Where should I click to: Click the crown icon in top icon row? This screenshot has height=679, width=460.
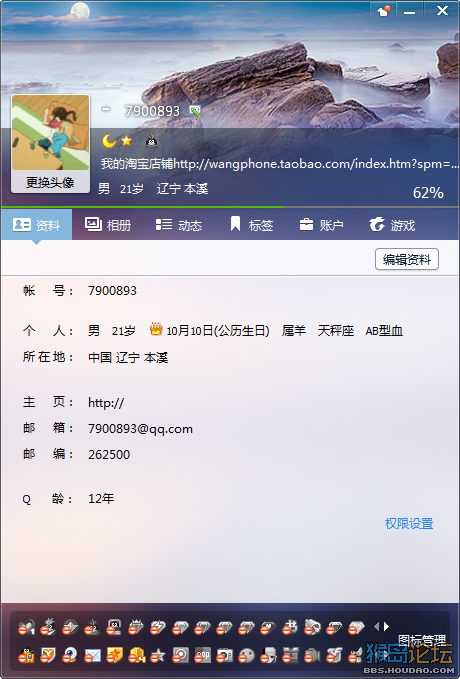pos(136,627)
